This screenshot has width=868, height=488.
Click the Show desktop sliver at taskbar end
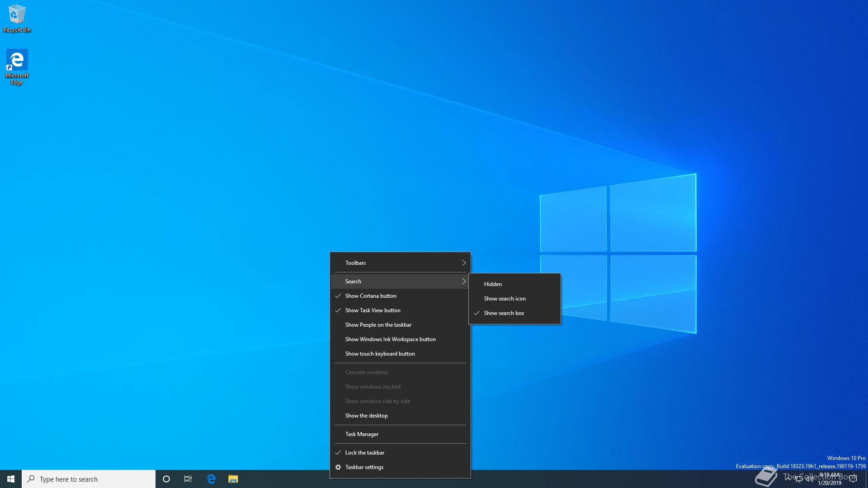point(866,479)
